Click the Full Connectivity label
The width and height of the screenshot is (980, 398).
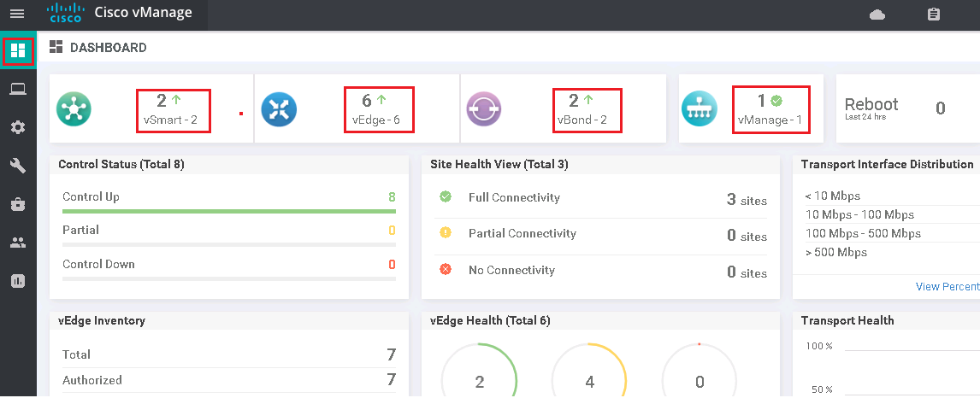[515, 198]
